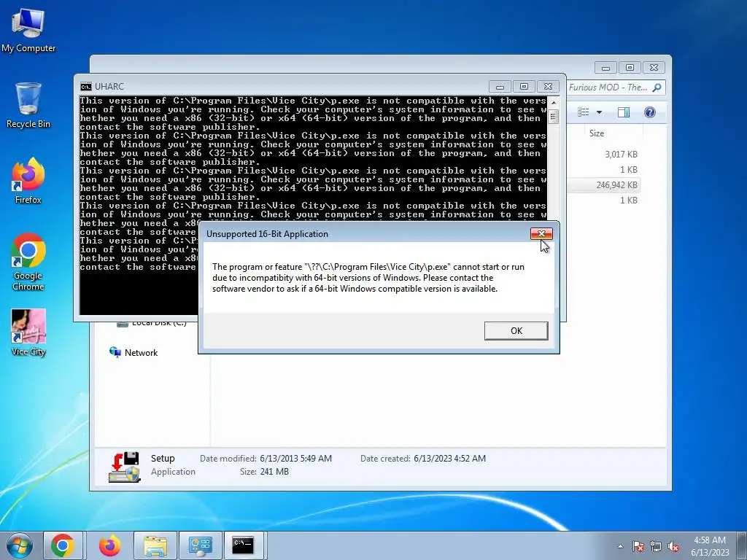Launch Firefox from the desktop shortcut
The height and width of the screenshot is (560, 747).
pyautogui.click(x=28, y=181)
